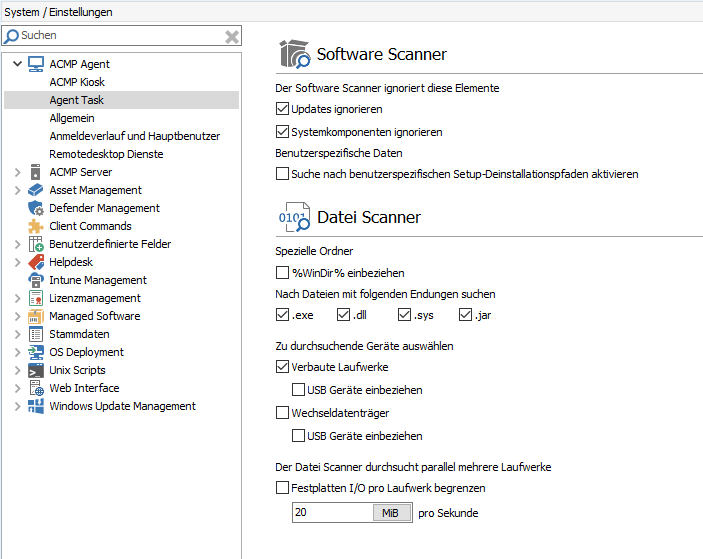Click the Defender Management shield icon
The image size is (703, 559).
[x=36, y=208]
